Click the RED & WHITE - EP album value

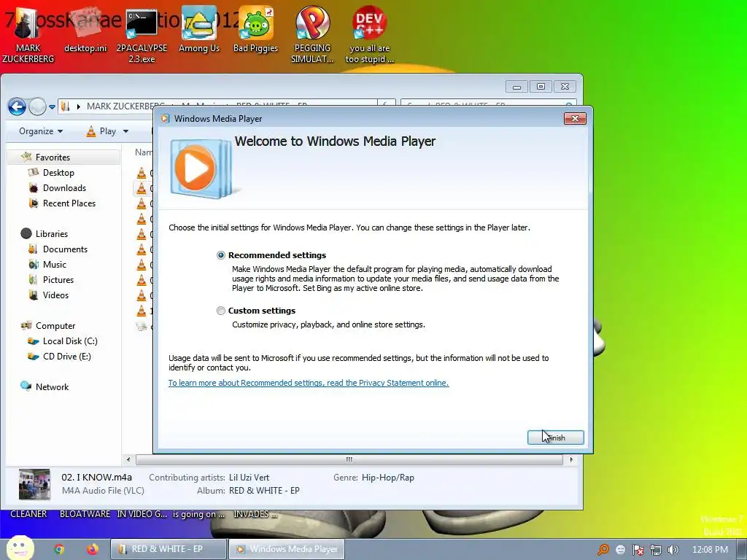click(x=264, y=491)
